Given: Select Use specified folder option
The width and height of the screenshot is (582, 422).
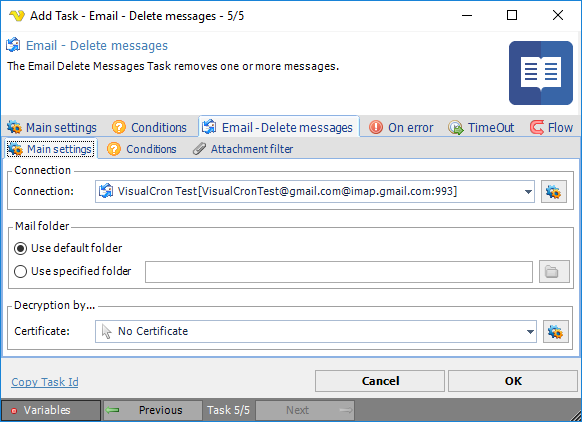Looking at the screenshot, I should coord(20,271).
